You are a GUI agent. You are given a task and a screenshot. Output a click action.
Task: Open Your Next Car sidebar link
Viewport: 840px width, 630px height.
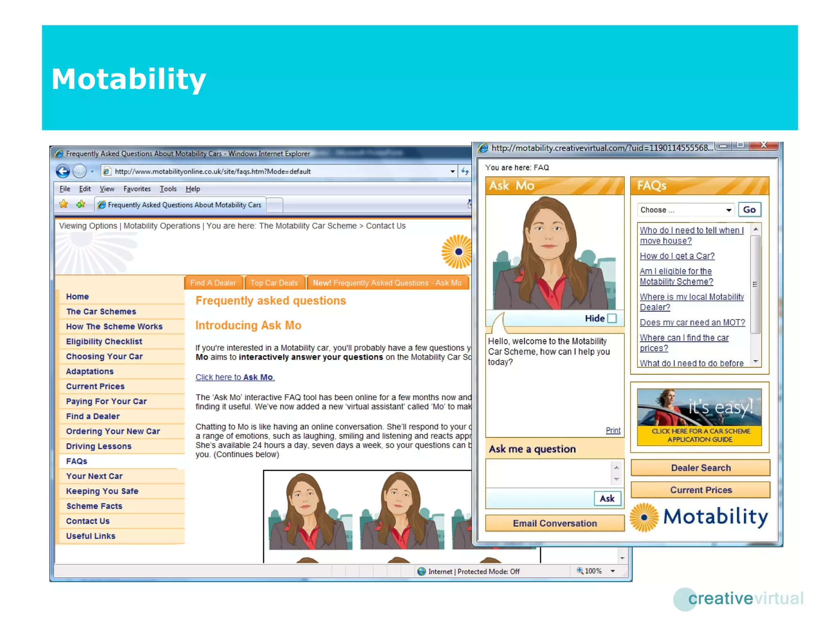[x=94, y=476]
